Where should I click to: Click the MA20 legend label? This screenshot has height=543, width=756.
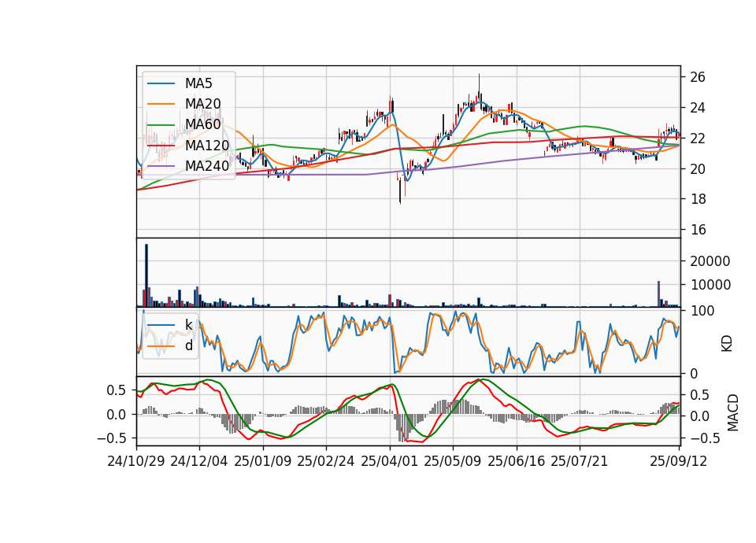(202, 104)
